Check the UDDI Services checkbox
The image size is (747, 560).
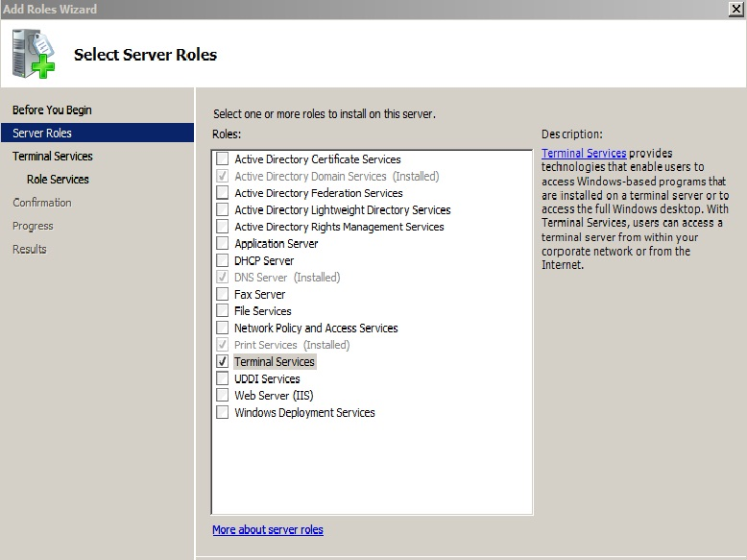click(222, 378)
